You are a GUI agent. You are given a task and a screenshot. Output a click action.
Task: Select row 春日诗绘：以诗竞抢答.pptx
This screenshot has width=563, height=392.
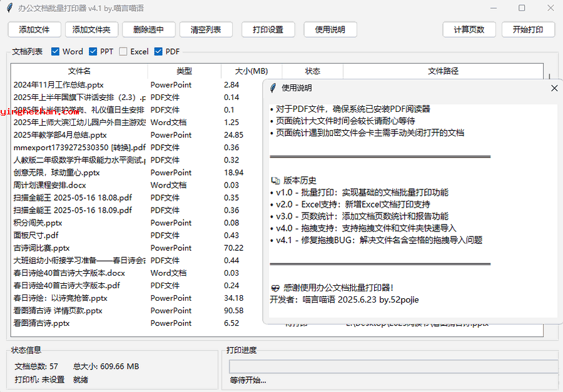tap(137, 298)
